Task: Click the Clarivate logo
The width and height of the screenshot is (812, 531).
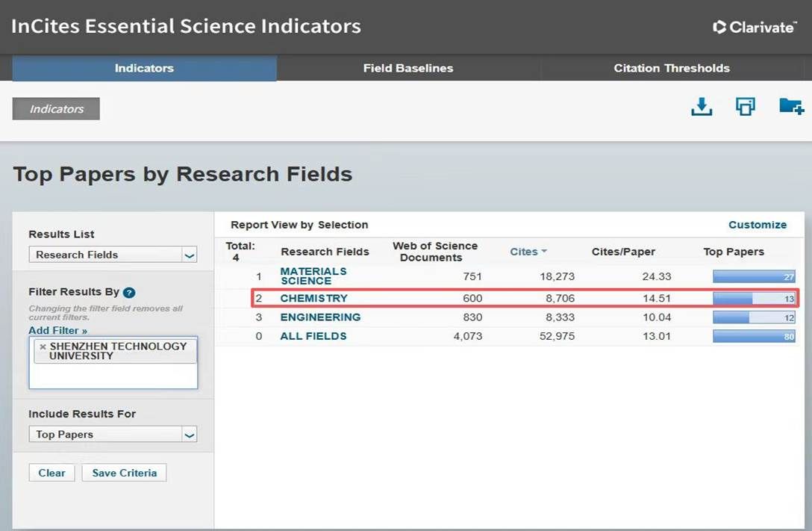Action: [754, 27]
